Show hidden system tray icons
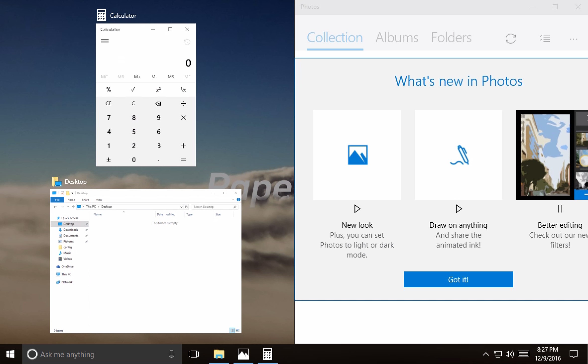588x364 pixels. [x=486, y=354]
